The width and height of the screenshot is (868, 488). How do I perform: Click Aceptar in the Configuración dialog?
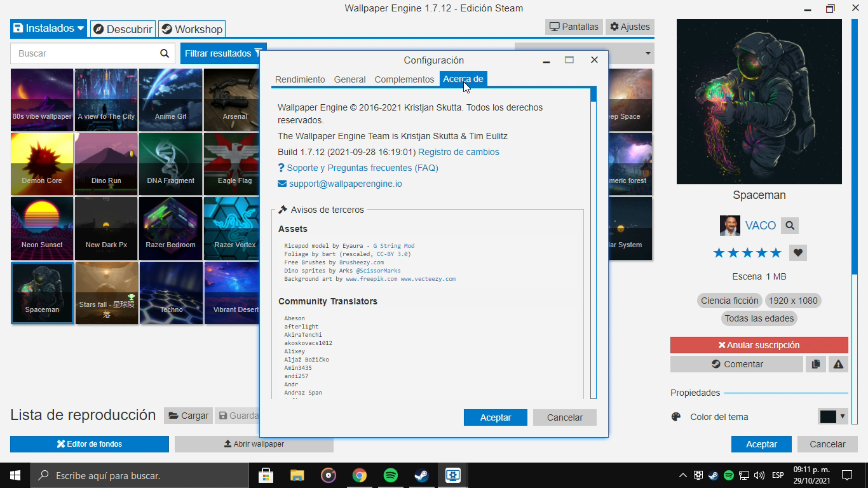[496, 417]
